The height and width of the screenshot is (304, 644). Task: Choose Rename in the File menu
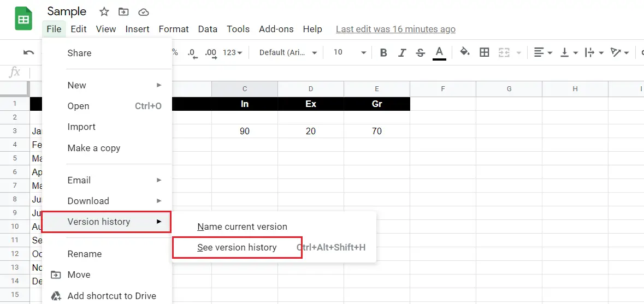click(107, 254)
